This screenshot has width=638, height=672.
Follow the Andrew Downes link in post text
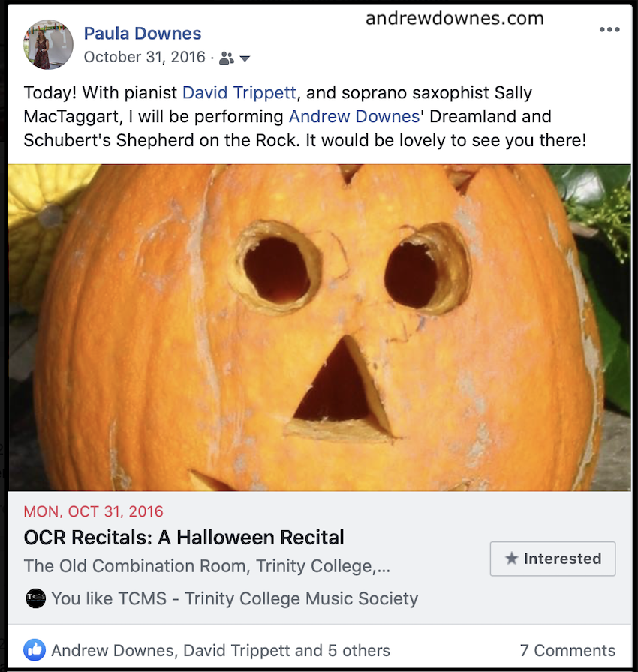point(342,117)
